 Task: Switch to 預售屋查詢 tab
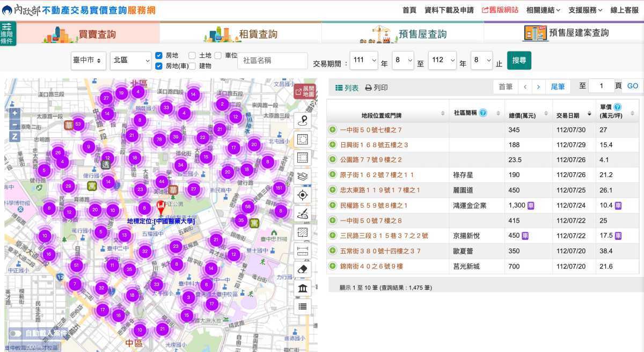[403, 33]
